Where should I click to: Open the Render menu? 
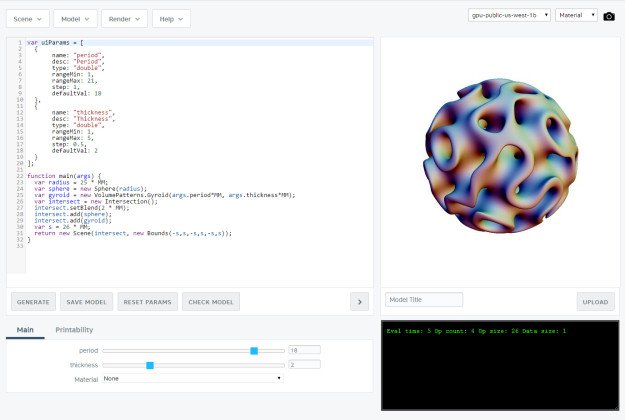pos(124,19)
